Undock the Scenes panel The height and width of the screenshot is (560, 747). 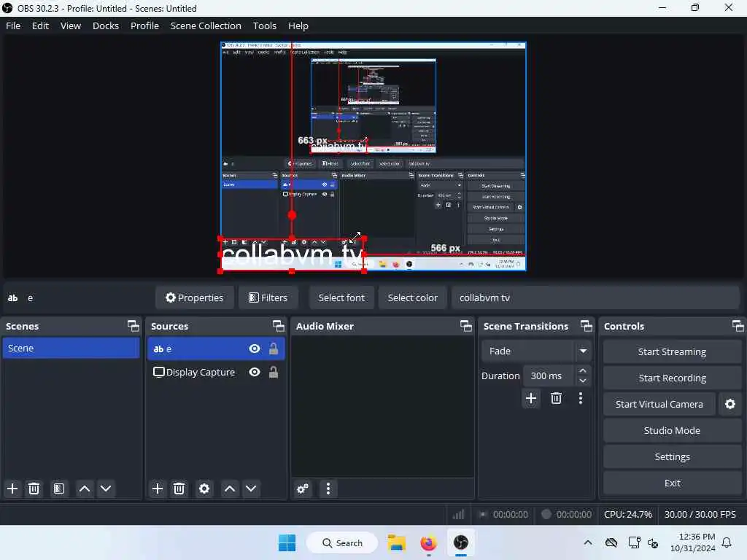[x=133, y=326]
